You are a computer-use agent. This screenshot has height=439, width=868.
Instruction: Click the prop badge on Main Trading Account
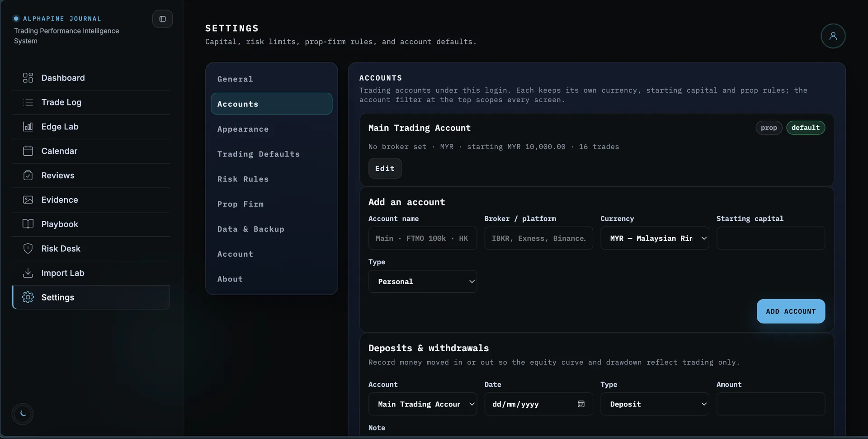click(x=769, y=128)
